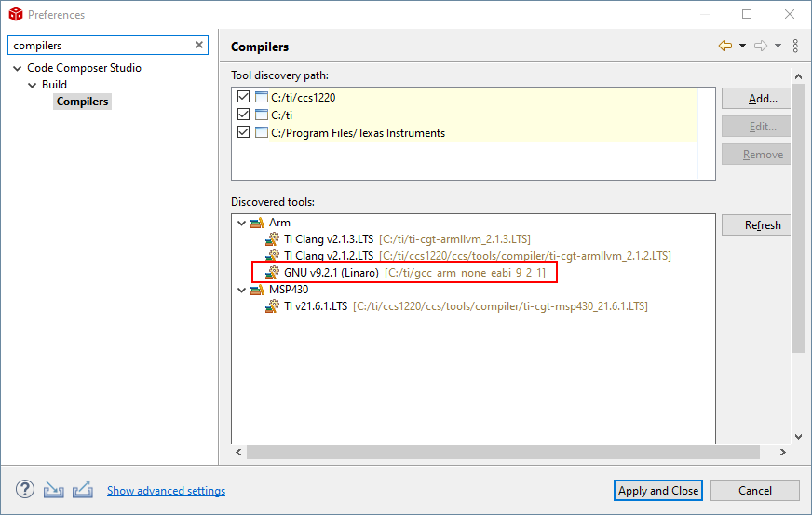This screenshot has width=812, height=515.
Task: Click the forward navigation arrow icon
Action: 760,46
